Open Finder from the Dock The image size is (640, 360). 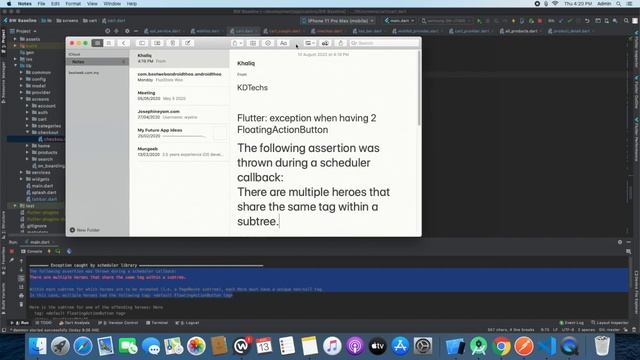pyautogui.click(x=38, y=346)
